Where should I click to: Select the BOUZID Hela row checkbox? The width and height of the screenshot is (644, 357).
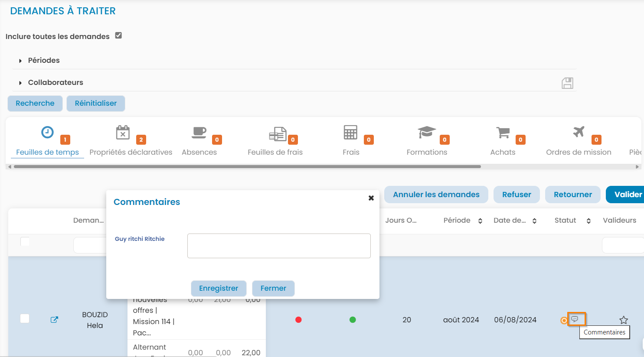point(25,319)
